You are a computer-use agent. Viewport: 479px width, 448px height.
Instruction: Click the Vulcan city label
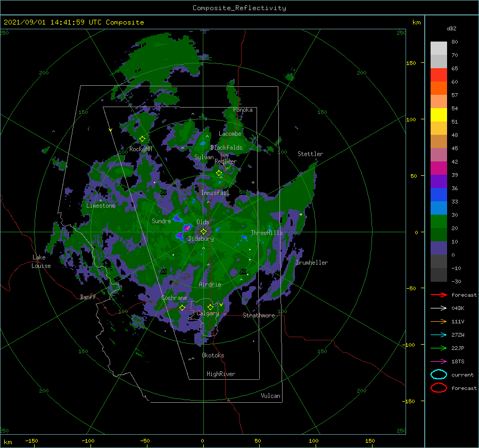point(270,396)
